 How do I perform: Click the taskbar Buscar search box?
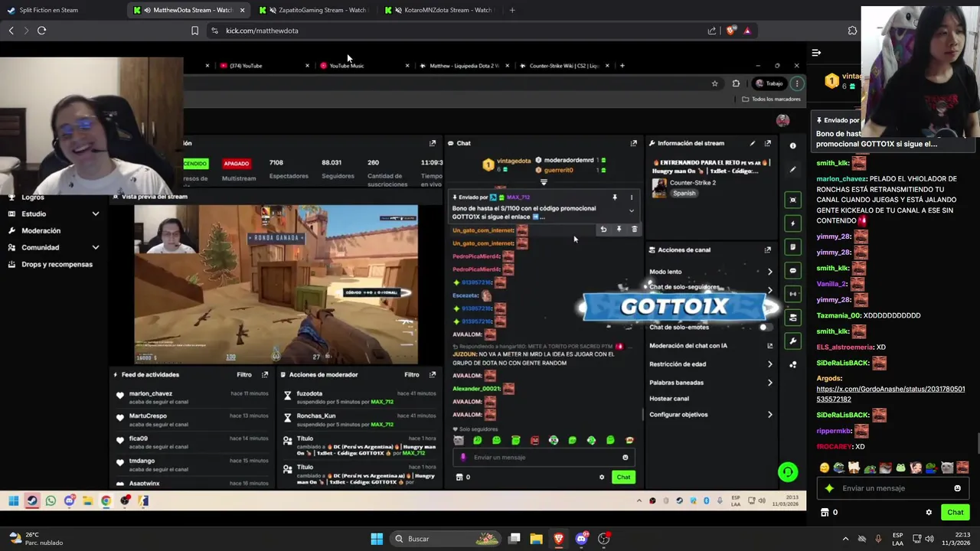coord(446,539)
